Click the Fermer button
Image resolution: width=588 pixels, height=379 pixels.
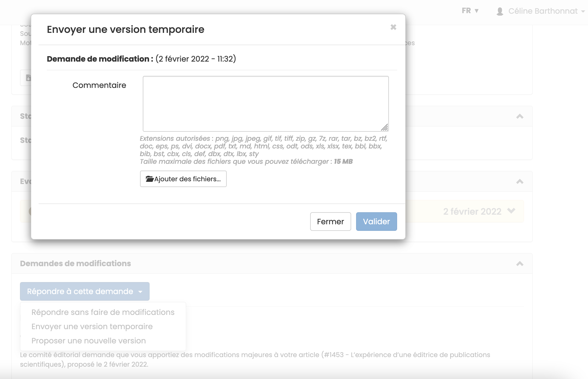click(x=330, y=221)
